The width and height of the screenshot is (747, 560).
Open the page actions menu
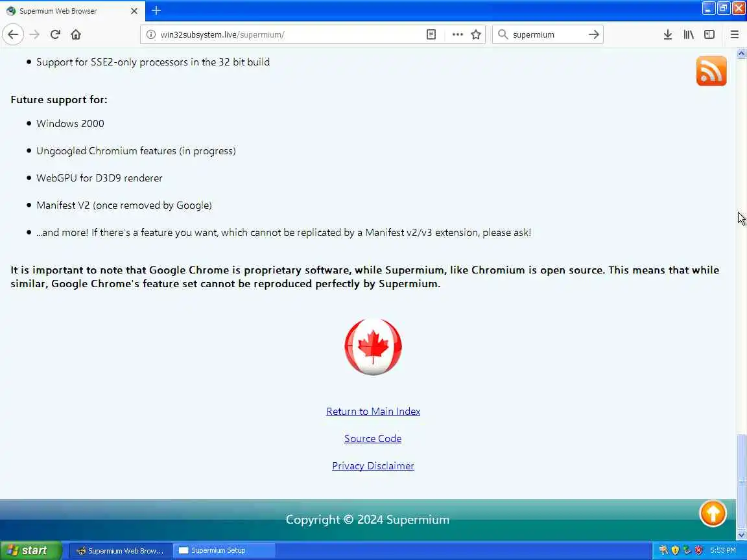pos(457,34)
